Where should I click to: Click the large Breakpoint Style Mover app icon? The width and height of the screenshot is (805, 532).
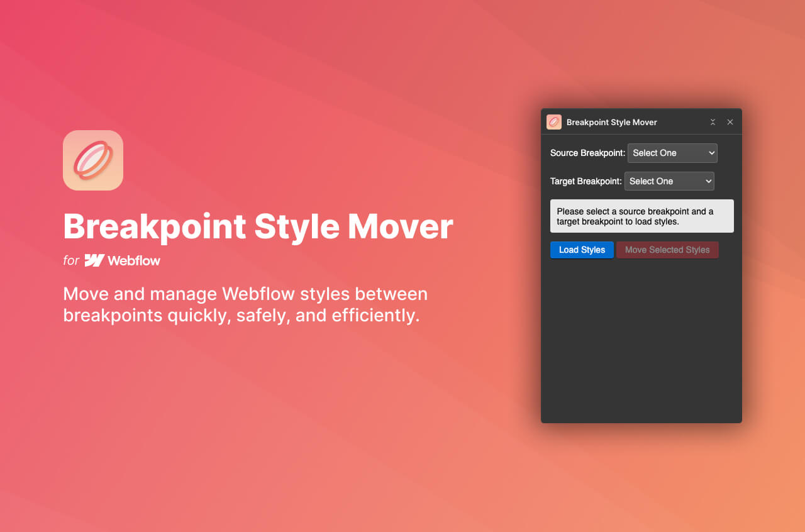point(92,160)
